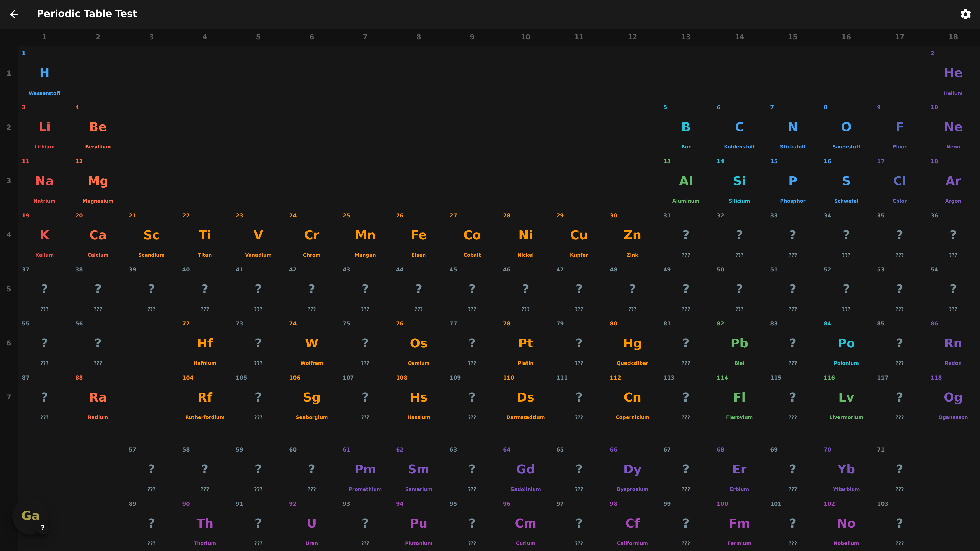
Task: Select the Wolfram (W) cell
Action: click(x=312, y=343)
